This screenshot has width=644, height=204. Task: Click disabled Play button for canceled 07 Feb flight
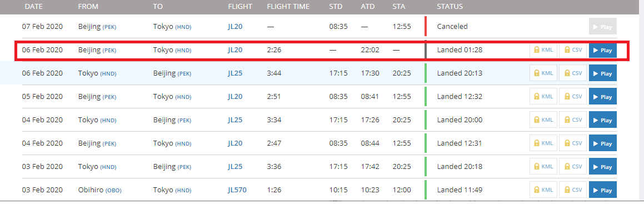pyautogui.click(x=603, y=27)
